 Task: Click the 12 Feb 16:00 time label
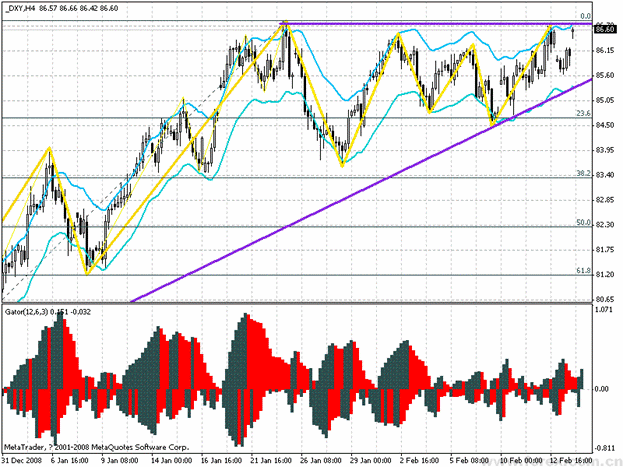click(x=571, y=460)
